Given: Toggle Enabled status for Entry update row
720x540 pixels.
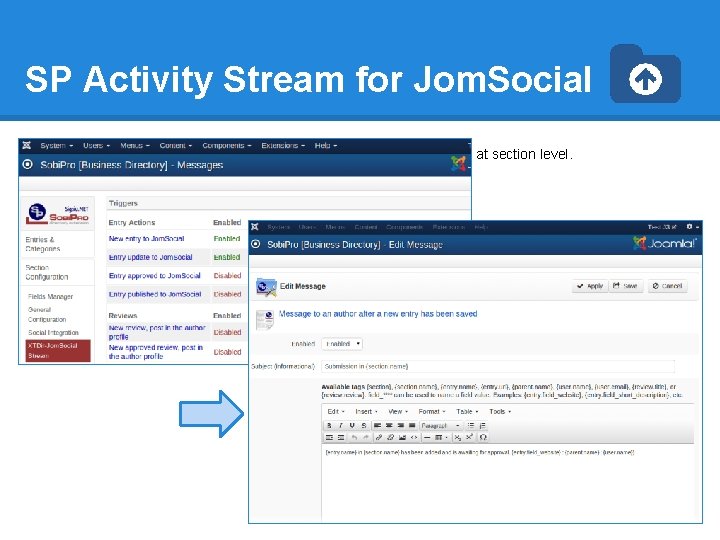Looking at the screenshot, I should point(227,257).
